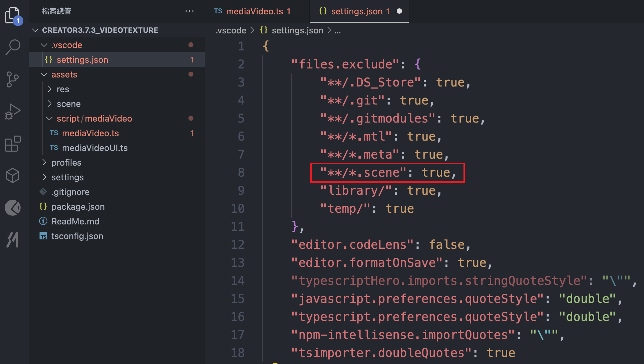This screenshot has height=364, width=644.
Task: Open mediaVideoUI.ts in the file tree
Action: (x=94, y=148)
